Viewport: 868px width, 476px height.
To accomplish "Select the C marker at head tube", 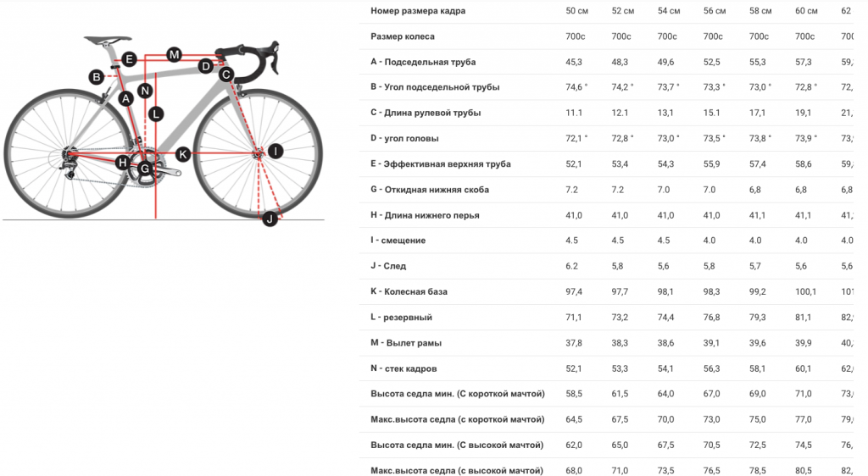I will (226, 75).
